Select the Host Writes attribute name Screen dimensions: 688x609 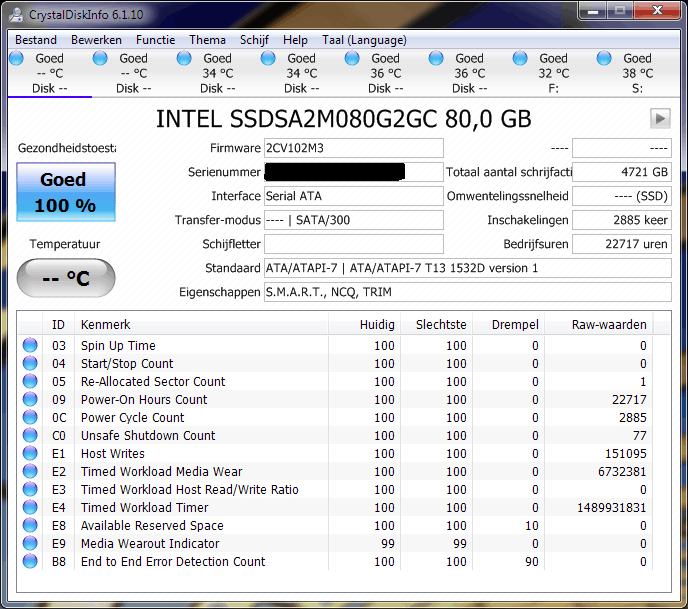(113, 453)
